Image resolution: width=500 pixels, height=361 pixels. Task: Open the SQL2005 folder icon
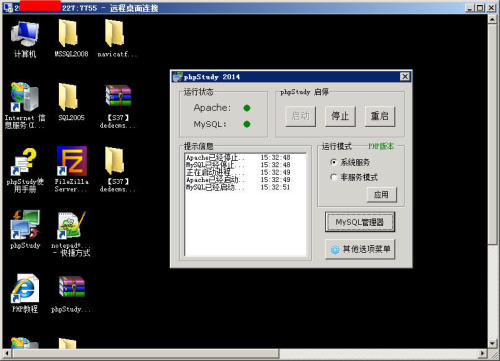tap(68, 97)
